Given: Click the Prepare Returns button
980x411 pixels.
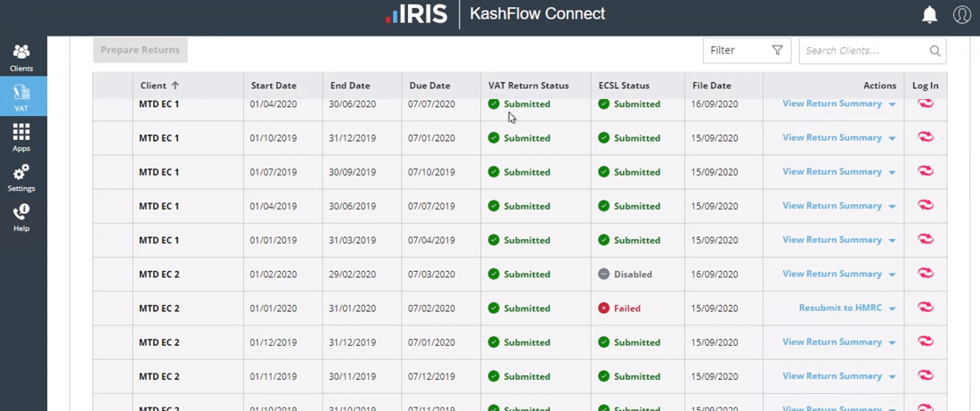Looking at the screenshot, I should [x=140, y=50].
